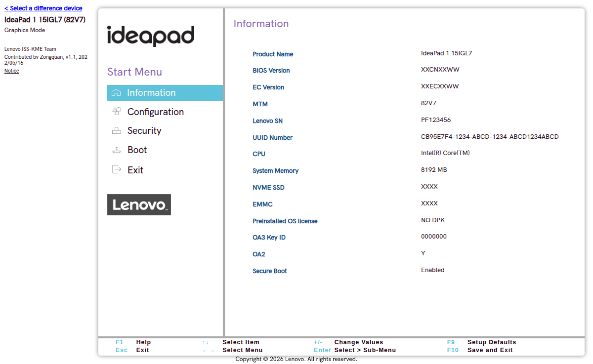Click the F1 Help key hint

click(133, 342)
